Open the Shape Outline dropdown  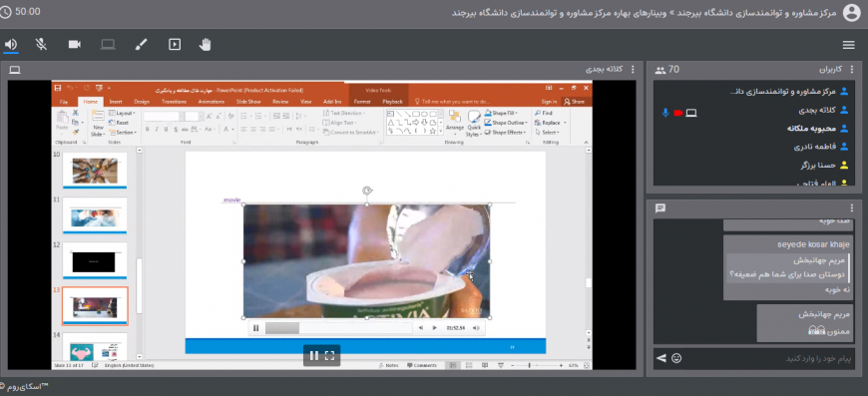pyautogui.click(x=506, y=123)
